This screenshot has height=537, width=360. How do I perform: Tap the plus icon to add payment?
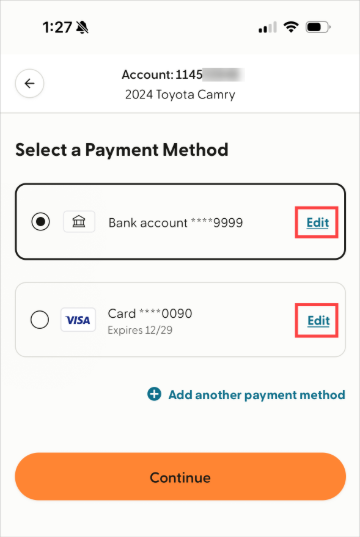click(154, 394)
